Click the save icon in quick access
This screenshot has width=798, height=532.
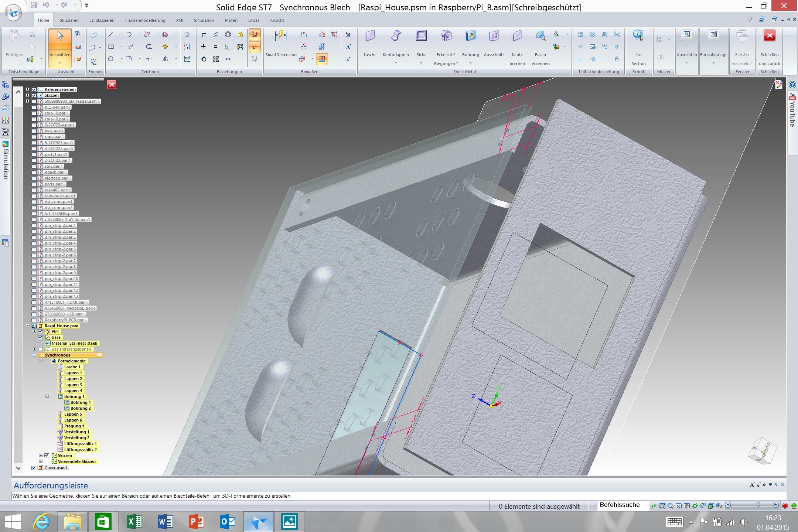point(33,5)
